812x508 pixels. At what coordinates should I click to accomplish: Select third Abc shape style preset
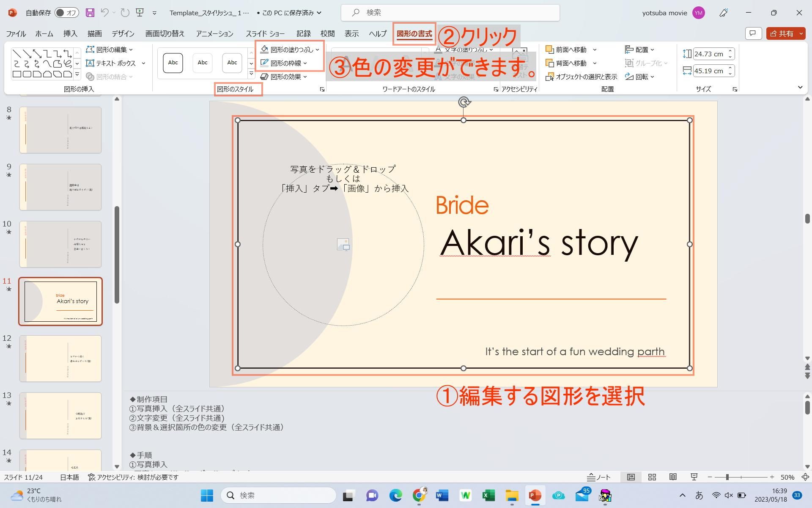232,63
